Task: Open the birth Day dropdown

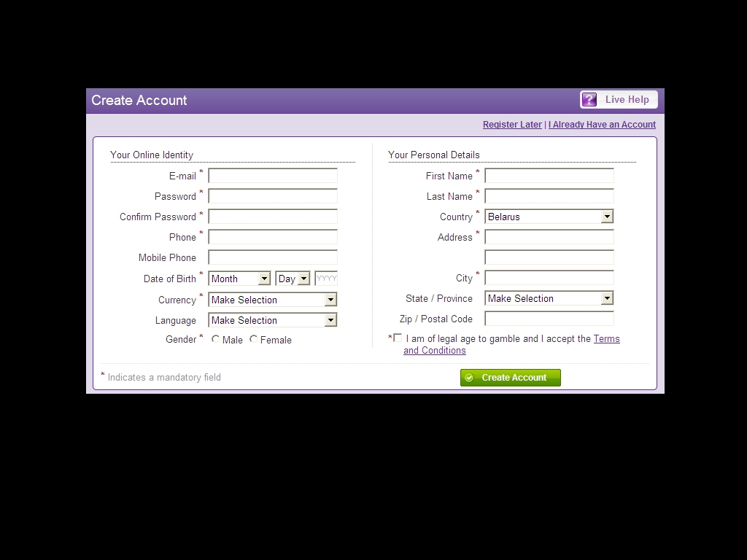Action: tap(293, 279)
